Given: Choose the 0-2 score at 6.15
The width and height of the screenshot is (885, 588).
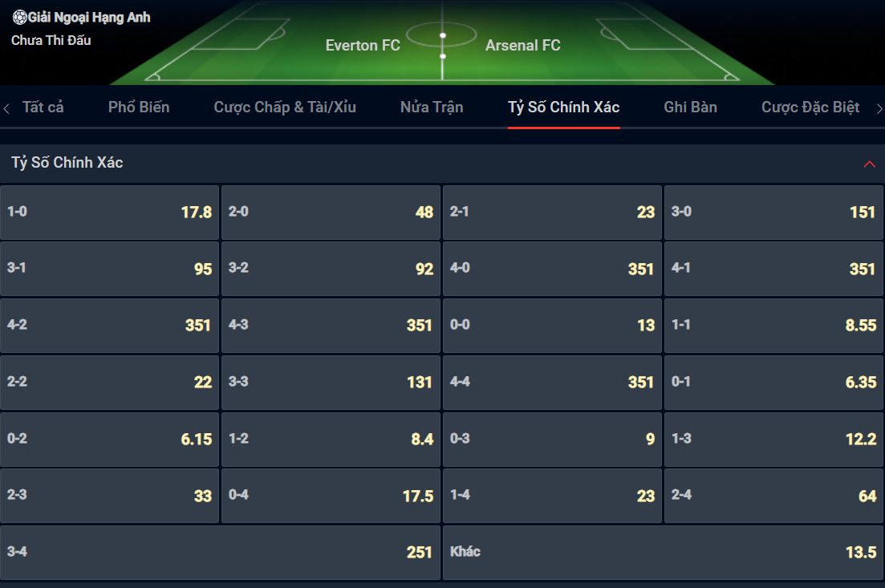Looking at the screenshot, I should point(109,439).
